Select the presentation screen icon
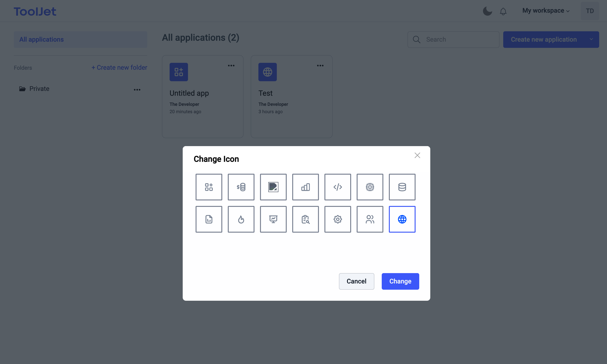This screenshot has width=607, height=364. 273,219
